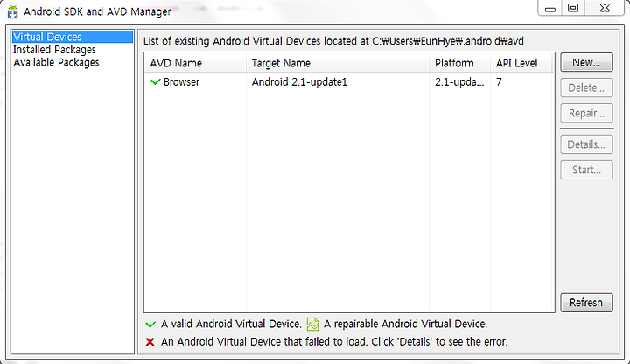Image resolution: width=630 pixels, height=364 pixels.
Task: Click 'A repairable Android Virtual Device.' legend text
Action: point(405,325)
